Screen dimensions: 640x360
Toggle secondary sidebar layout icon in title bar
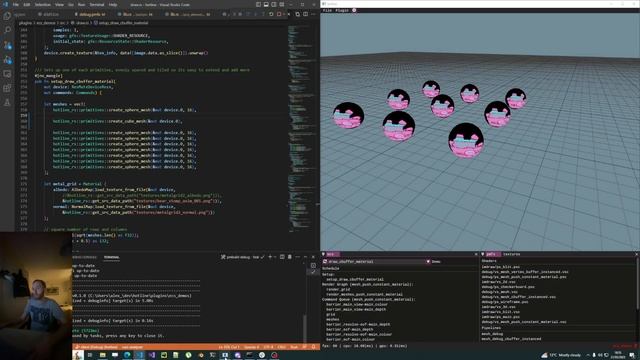coord(274,4)
